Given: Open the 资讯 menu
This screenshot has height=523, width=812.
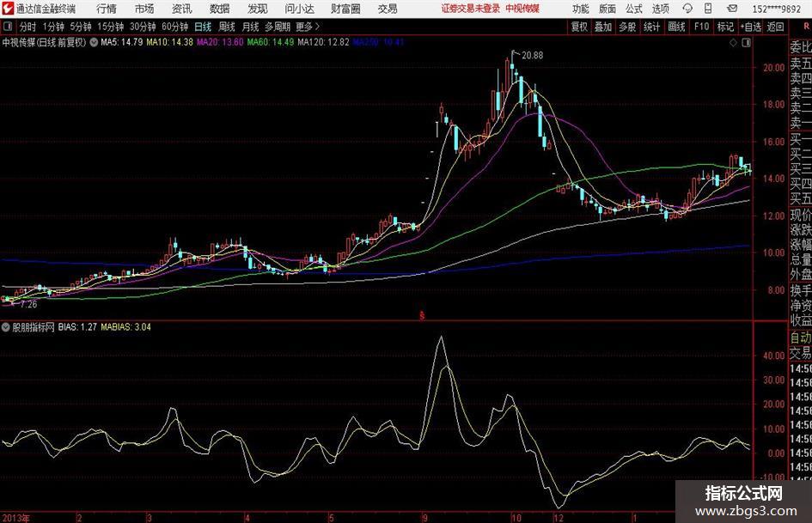Looking at the screenshot, I should pos(182,9).
